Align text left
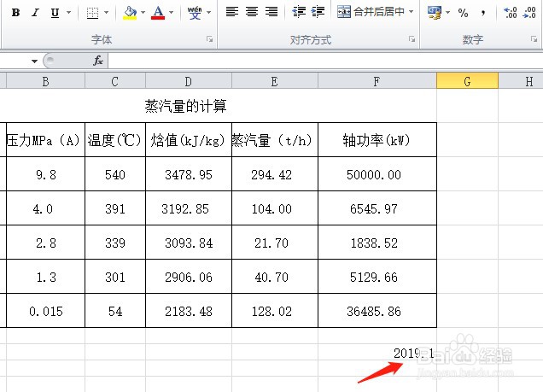 (232, 12)
